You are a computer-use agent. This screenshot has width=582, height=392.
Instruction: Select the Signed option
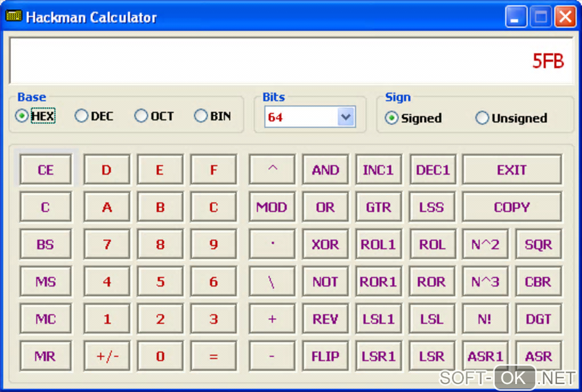pos(413,118)
